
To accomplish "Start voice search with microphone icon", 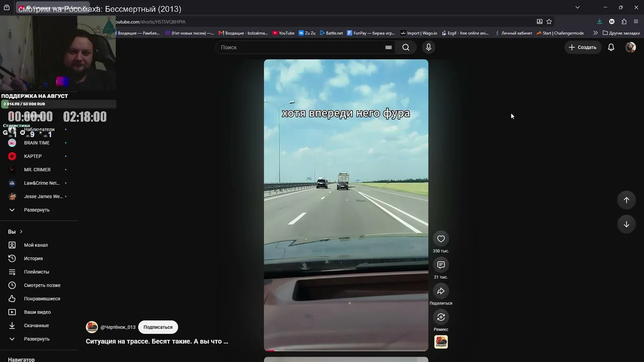I will [428, 47].
